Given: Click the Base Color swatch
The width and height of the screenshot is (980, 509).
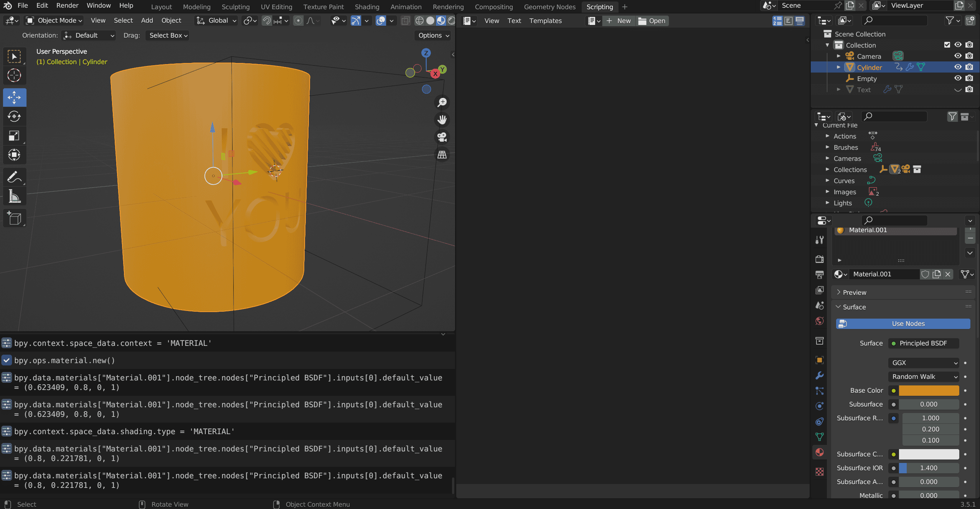Looking at the screenshot, I should [929, 390].
